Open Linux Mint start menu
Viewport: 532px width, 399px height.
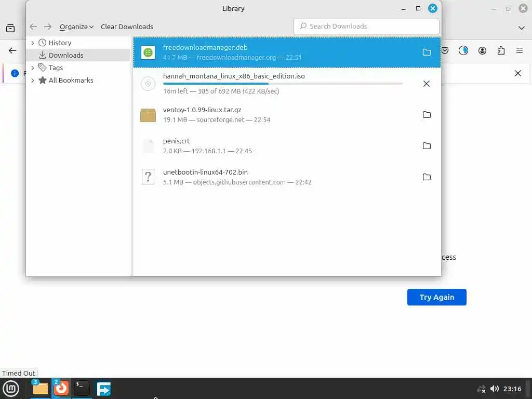(11, 389)
